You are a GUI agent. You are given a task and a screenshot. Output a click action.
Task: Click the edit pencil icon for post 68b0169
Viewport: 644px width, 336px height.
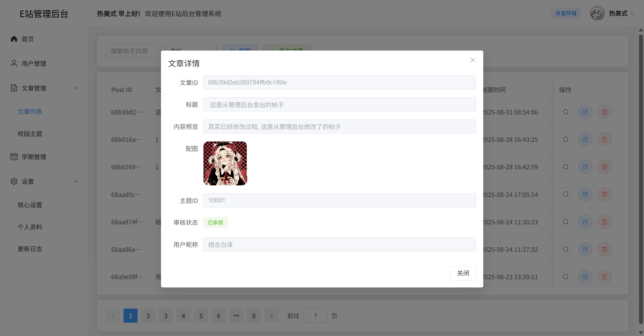click(x=585, y=167)
